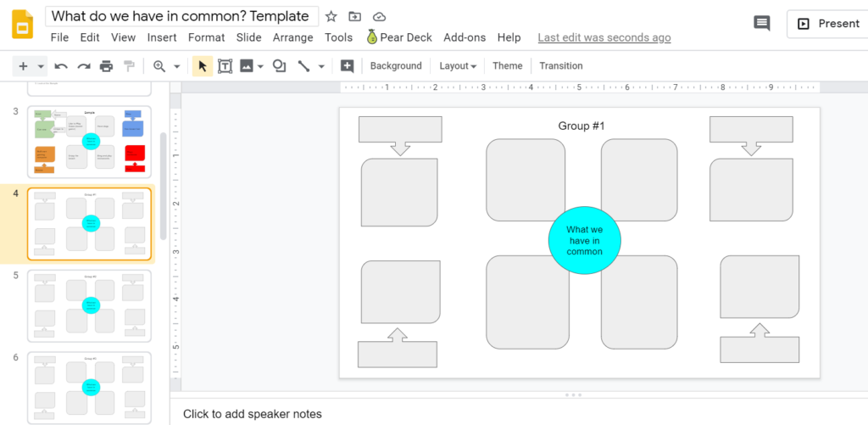This screenshot has height=425, width=868.
Task: Star this presentation
Action: coord(331,17)
